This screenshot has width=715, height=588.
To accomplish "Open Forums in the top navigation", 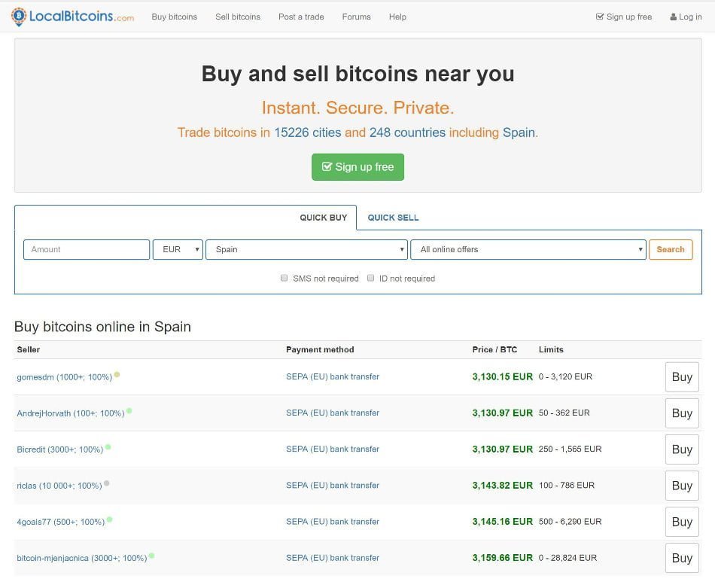I will click(x=356, y=17).
